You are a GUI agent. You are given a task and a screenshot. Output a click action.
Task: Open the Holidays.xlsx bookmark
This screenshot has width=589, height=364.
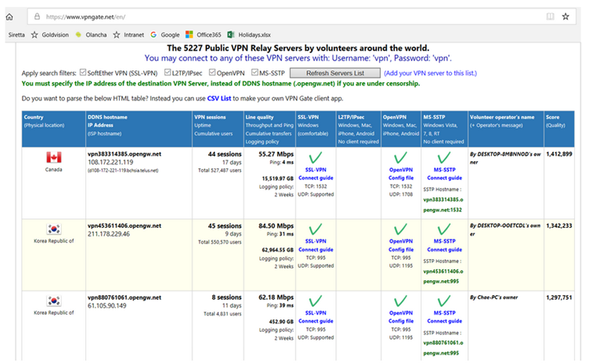[249, 35]
